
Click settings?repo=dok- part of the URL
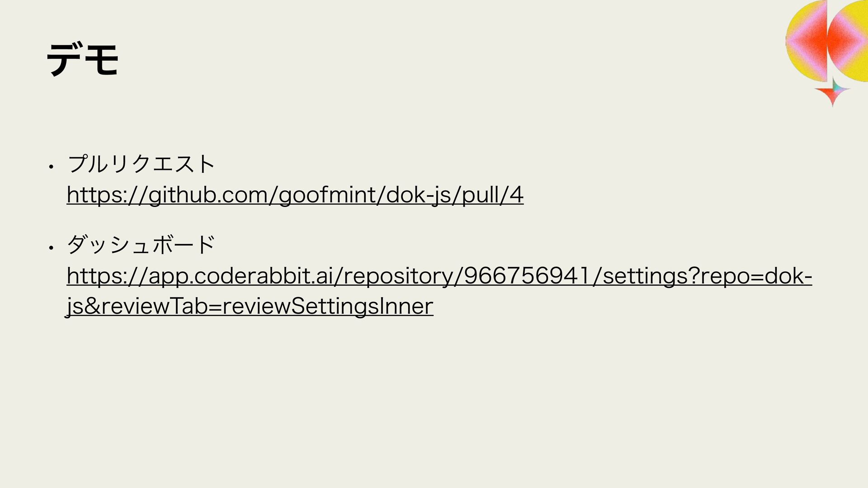708,277
